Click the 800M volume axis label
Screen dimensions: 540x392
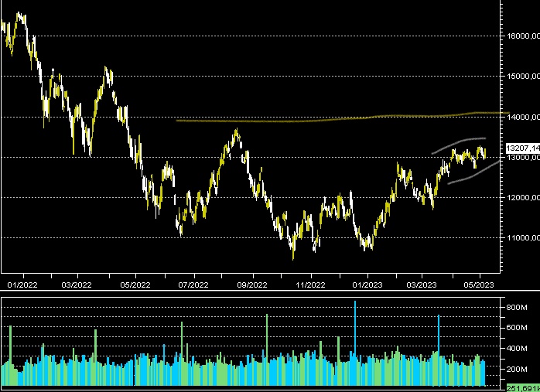pyautogui.click(x=517, y=307)
